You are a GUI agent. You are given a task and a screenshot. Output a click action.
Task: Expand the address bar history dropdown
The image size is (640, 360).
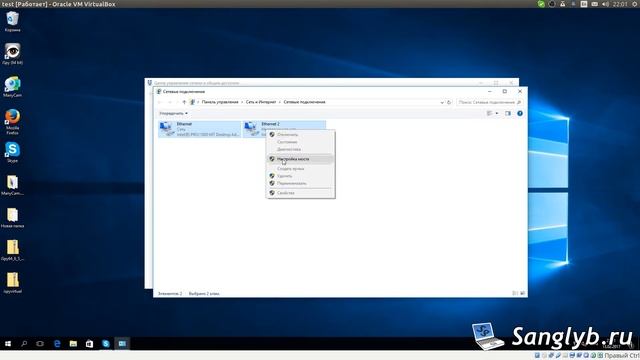[x=442, y=102]
